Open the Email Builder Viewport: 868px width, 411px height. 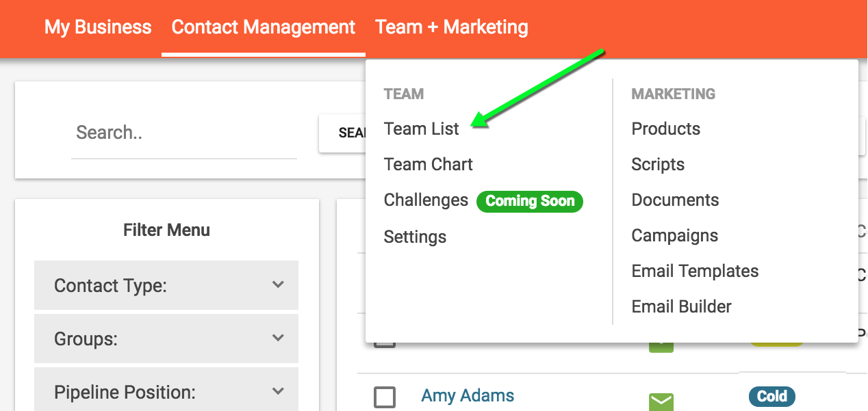tap(680, 306)
